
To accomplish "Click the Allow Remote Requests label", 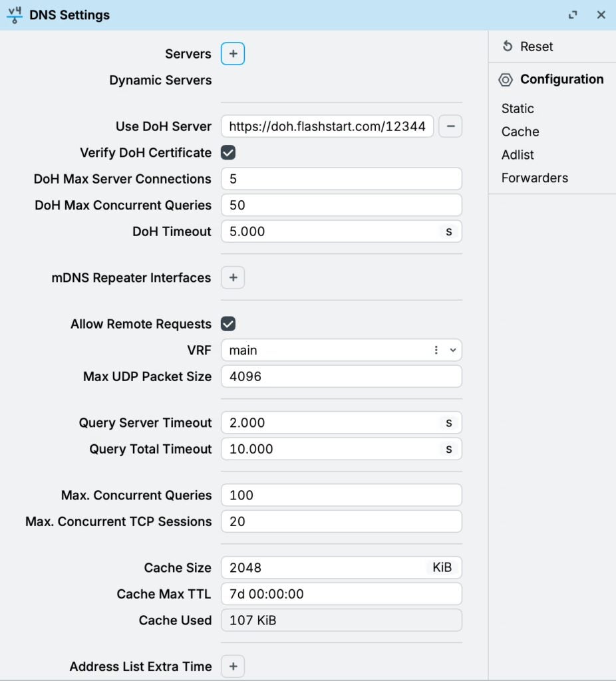I will [141, 324].
